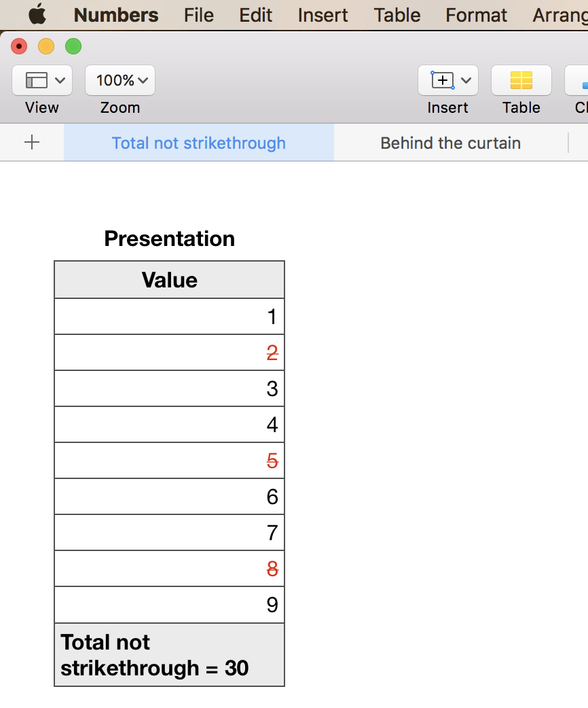Open the Apple menu
588x708 pixels.
pos(37,14)
